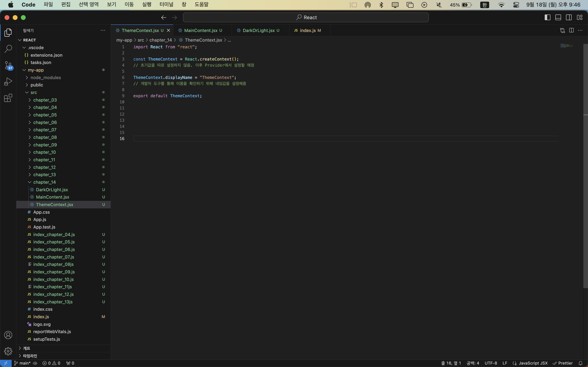Click the notifications bell in status bar
This screenshot has width=588, height=367.
[x=580, y=363]
